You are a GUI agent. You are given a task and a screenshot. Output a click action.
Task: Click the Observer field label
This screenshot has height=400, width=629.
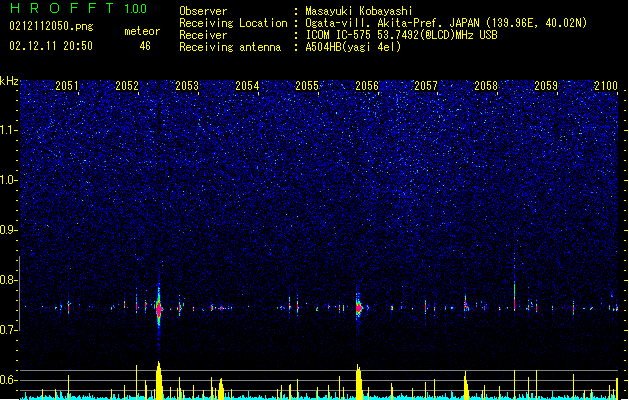203,11
